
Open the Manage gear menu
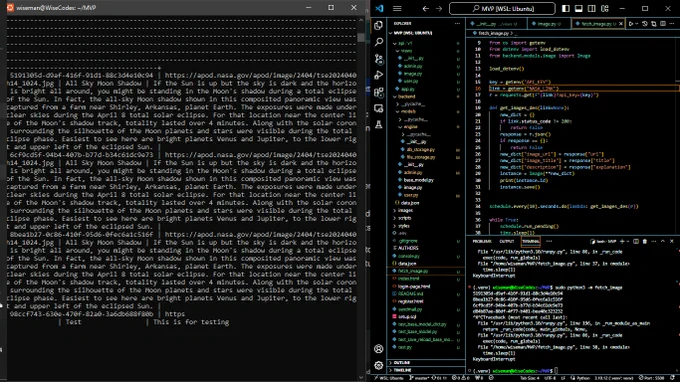pyautogui.click(x=379, y=366)
